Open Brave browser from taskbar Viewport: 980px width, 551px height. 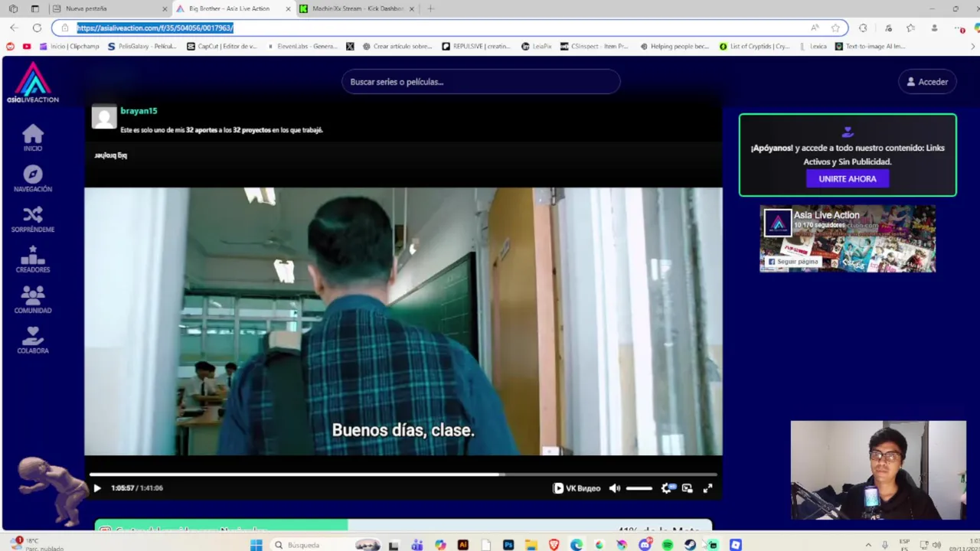(554, 545)
